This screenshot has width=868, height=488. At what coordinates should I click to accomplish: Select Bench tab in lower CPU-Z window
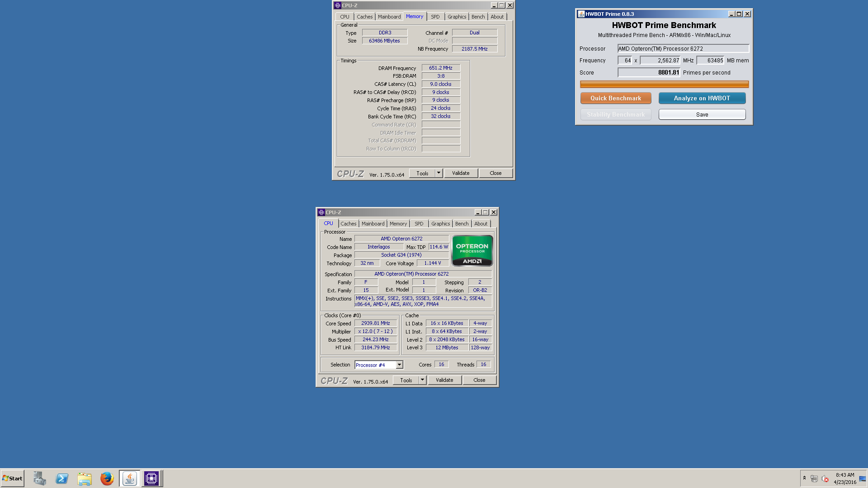click(462, 224)
